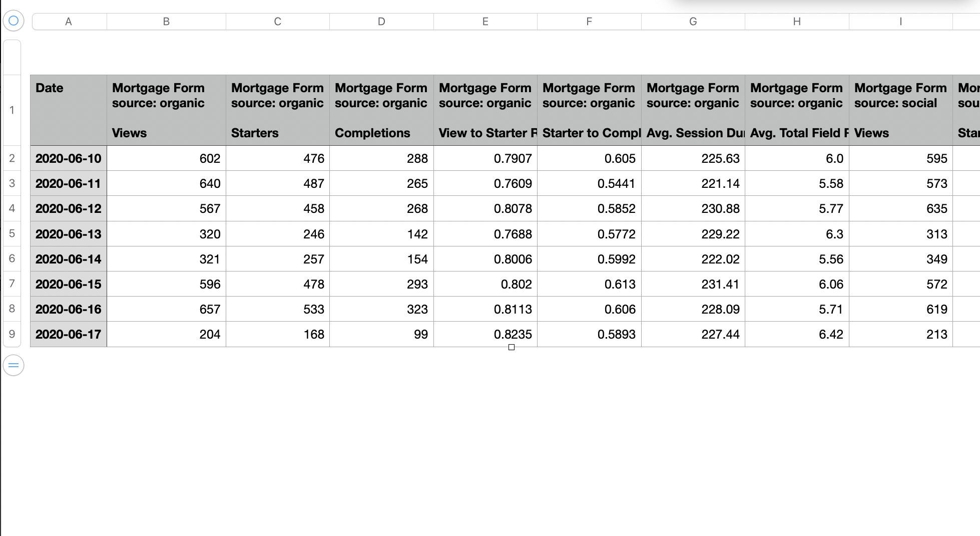This screenshot has width=980, height=536.
Task: Click the cell with value 640
Action: point(166,183)
